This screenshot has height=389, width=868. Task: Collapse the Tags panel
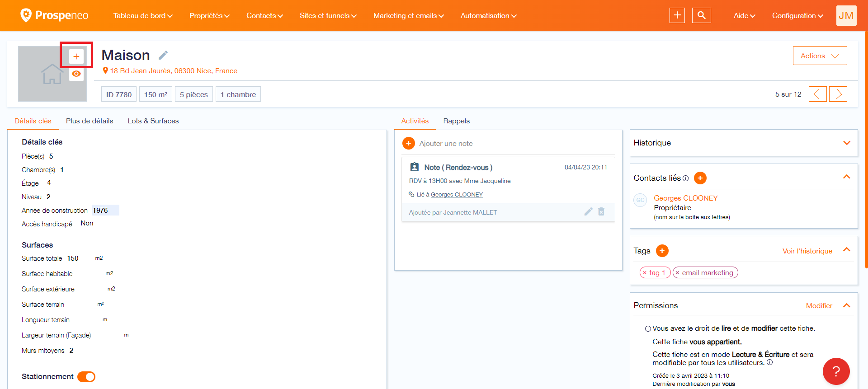tap(847, 249)
